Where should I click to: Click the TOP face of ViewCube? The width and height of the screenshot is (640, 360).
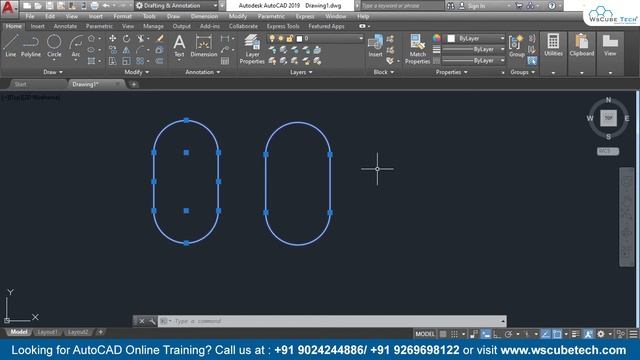(x=608, y=118)
